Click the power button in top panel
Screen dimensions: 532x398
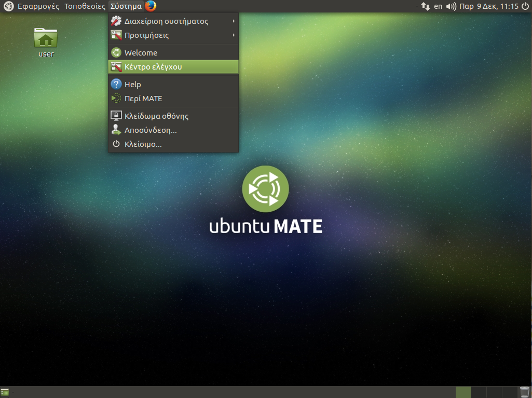(x=526, y=6)
